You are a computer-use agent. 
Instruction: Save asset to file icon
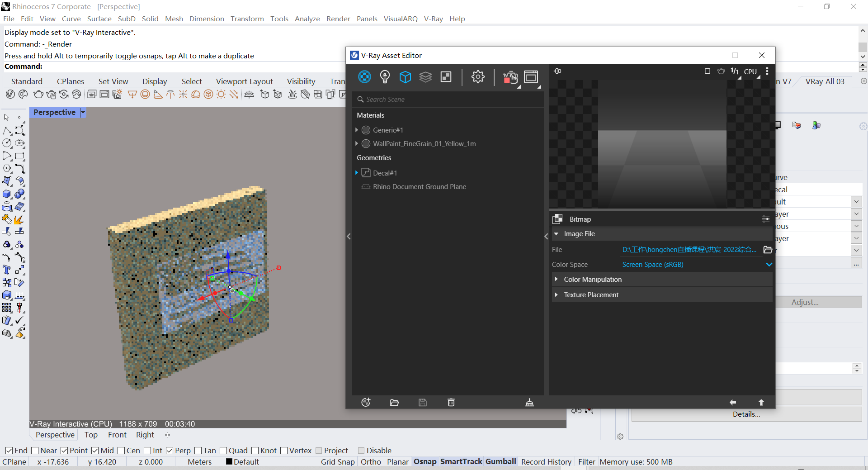pos(423,402)
